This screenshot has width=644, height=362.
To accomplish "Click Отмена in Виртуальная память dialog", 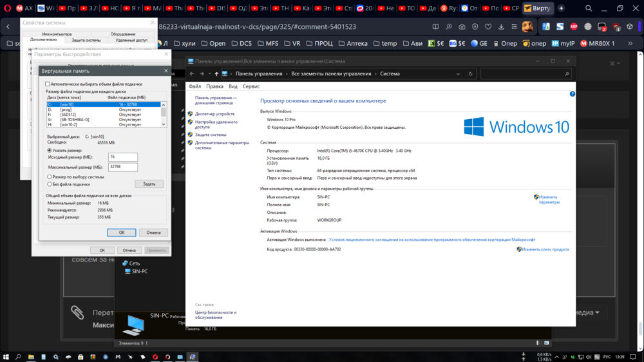I will click(153, 233).
